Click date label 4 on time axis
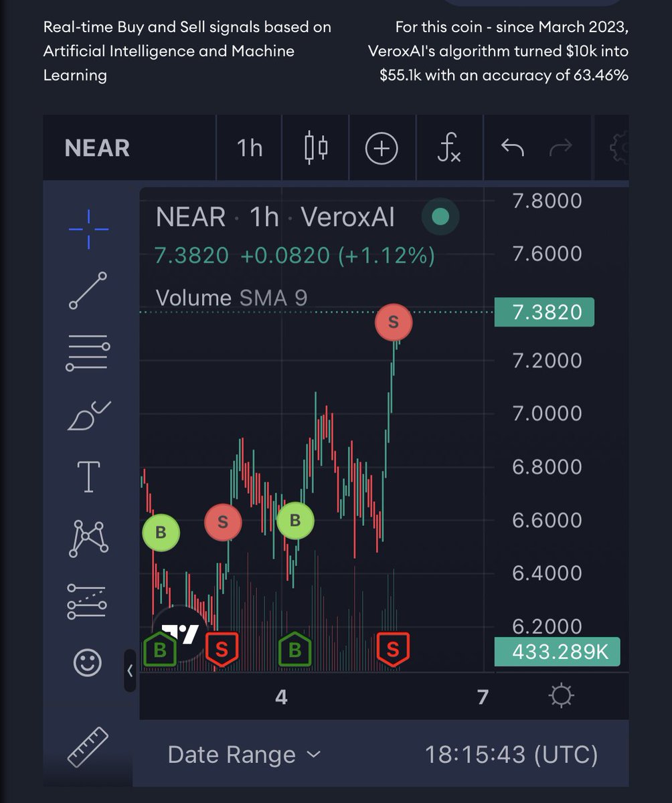 click(x=281, y=697)
